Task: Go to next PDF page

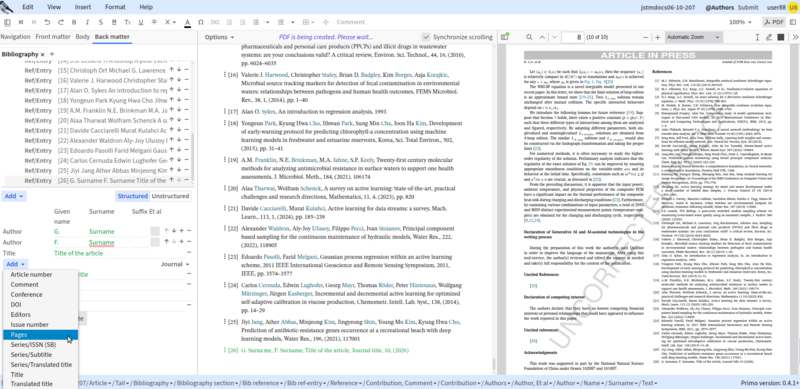Action: coord(554,37)
